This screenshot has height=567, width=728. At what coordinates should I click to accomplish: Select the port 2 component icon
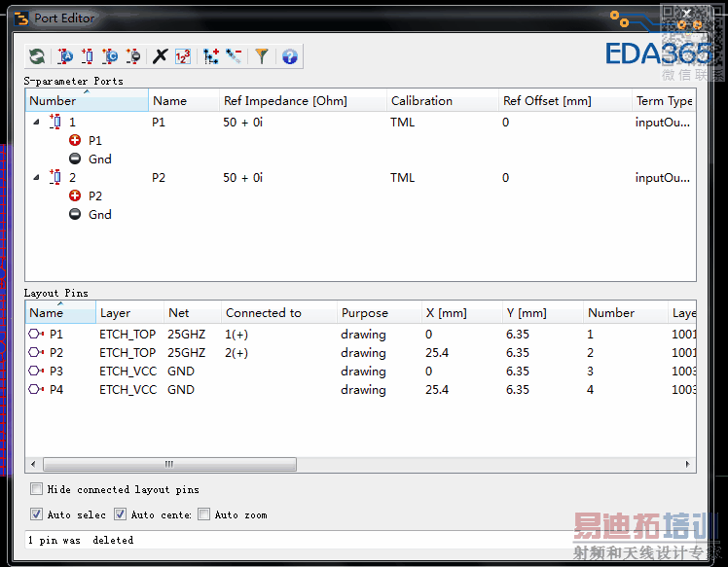point(55,177)
